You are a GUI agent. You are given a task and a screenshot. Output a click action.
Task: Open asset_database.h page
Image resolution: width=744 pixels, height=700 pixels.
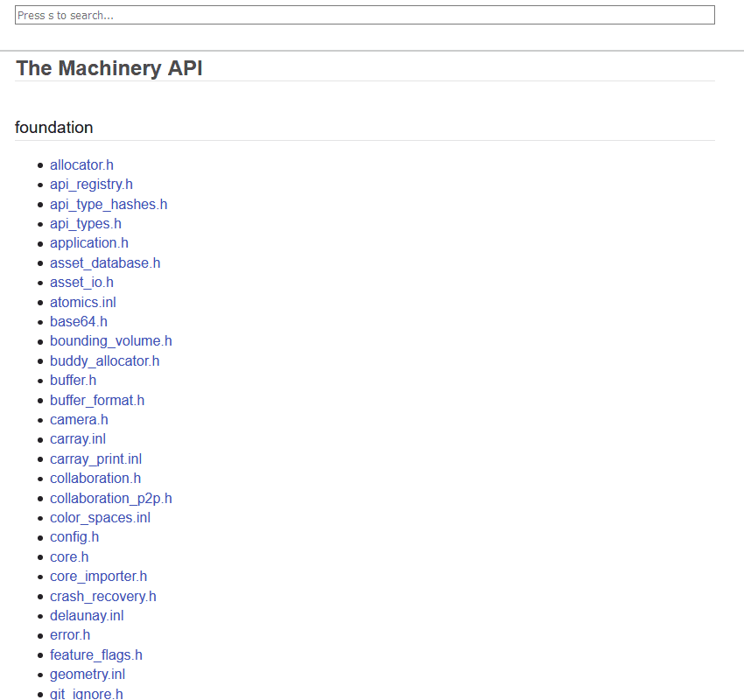(105, 263)
